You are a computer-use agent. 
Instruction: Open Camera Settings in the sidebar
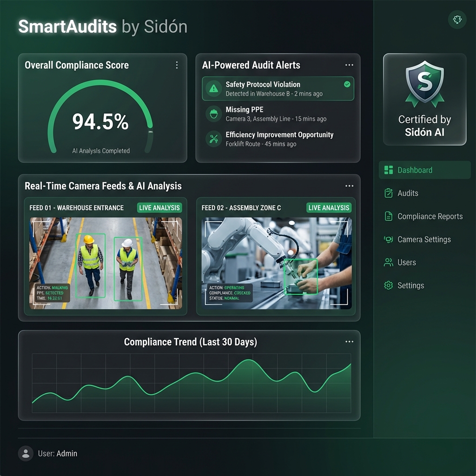pos(424,239)
